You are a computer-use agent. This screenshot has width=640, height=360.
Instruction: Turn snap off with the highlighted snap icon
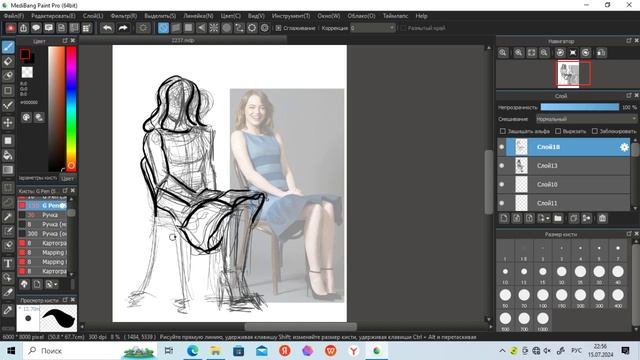click(163, 28)
